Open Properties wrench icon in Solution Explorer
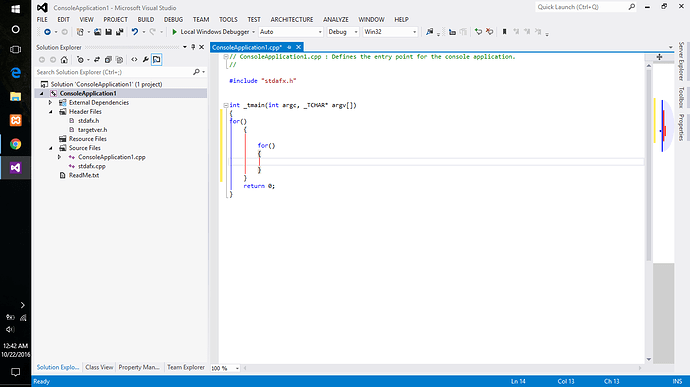 point(145,59)
